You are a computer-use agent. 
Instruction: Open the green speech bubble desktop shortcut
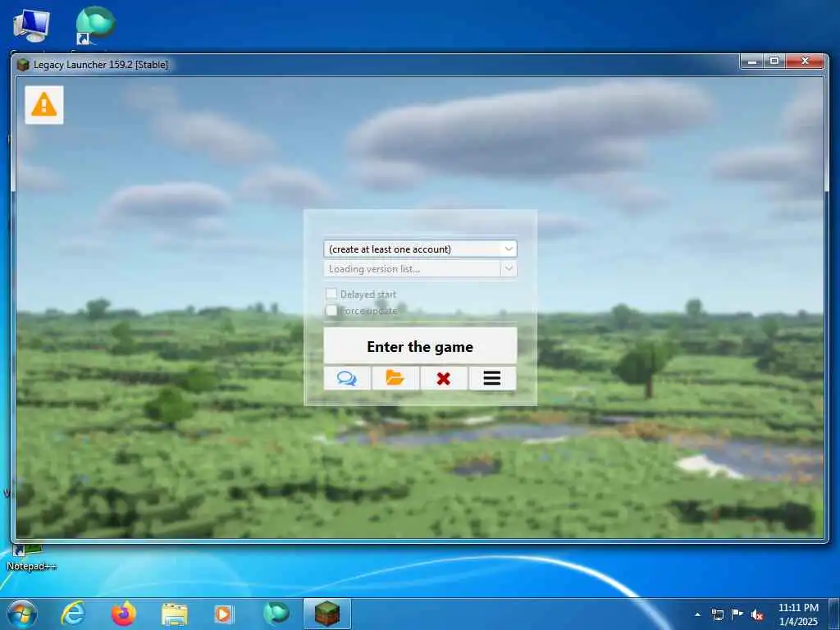[x=95, y=25]
